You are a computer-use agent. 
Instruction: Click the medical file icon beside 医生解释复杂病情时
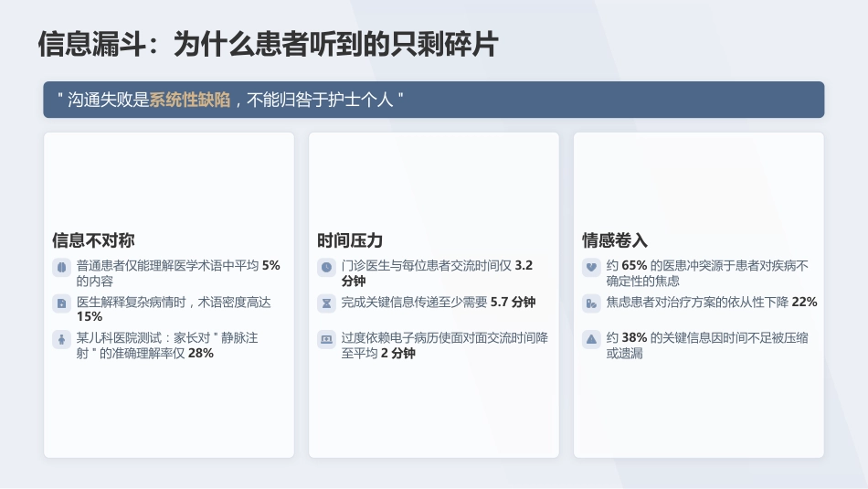click(x=61, y=303)
